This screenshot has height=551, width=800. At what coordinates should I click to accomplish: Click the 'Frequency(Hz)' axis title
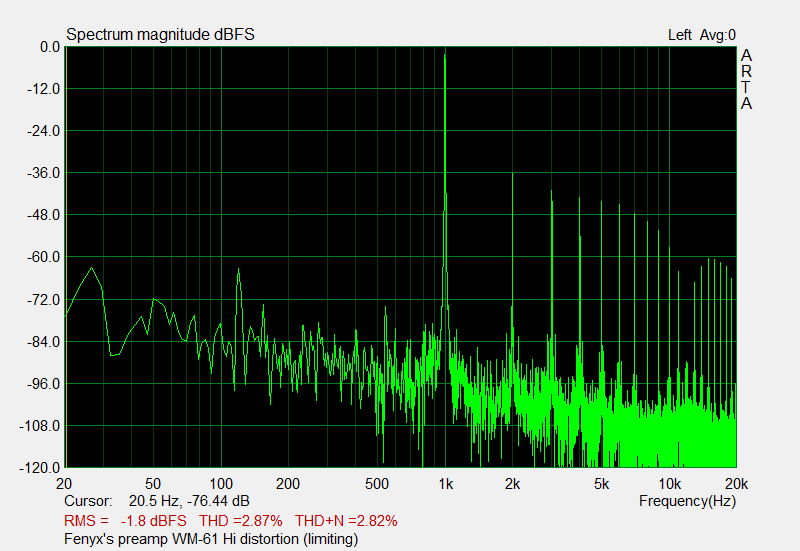click(687, 502)
